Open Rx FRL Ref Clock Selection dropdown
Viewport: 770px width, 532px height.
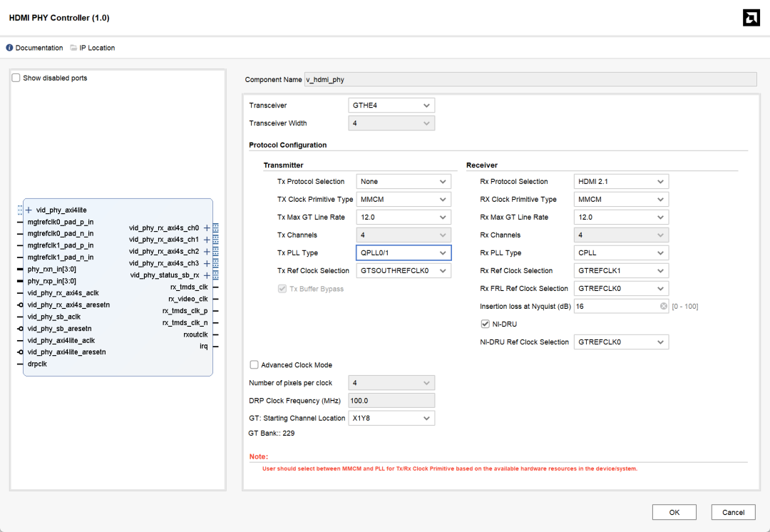pos(621,289)
